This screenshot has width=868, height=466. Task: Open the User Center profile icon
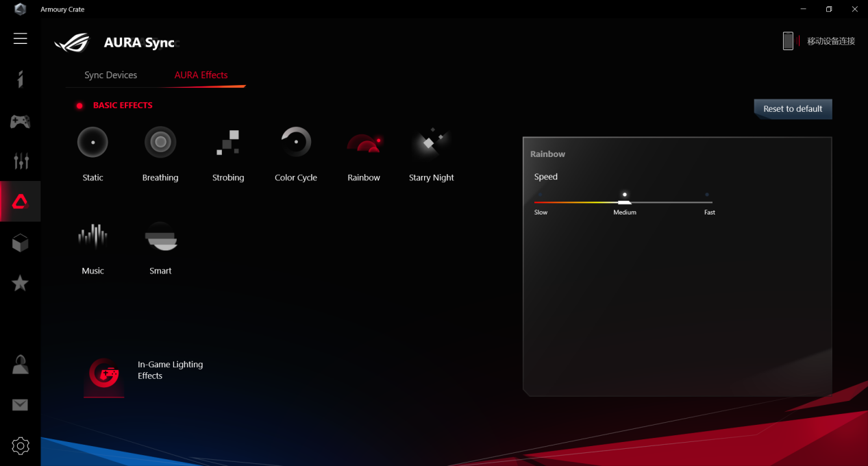(x=21, y=365)
